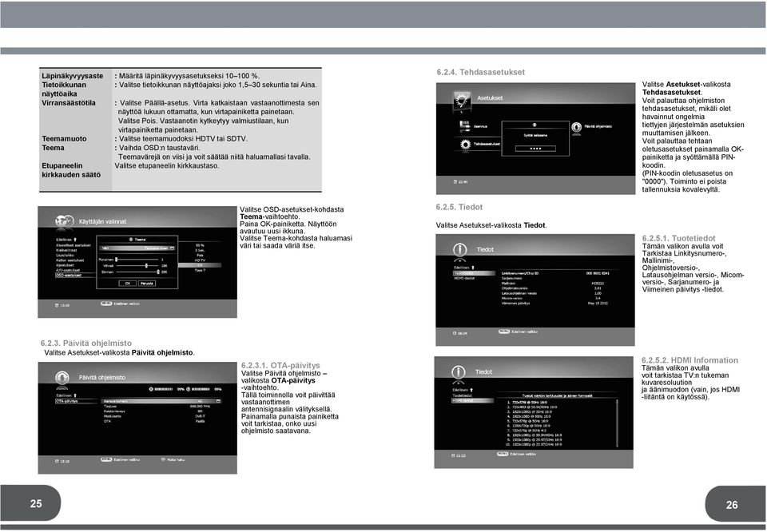Click the Virransäästötila table label
Viewport: 767px width, 532px height.
coord(69,103)
